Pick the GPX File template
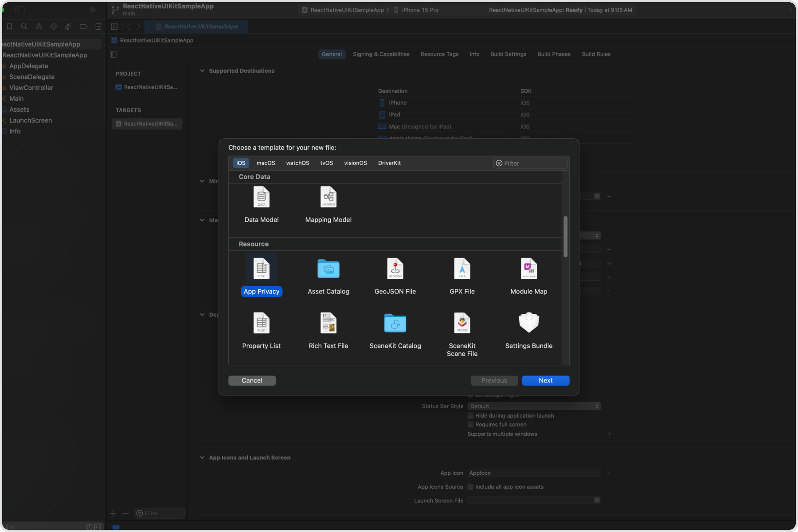Viewport: 798px width, 532px height. click(x=462, y=275)
